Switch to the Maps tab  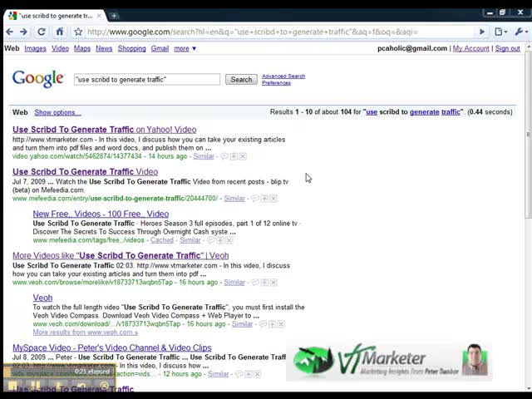pyautogui.click(x=82, y=48)
